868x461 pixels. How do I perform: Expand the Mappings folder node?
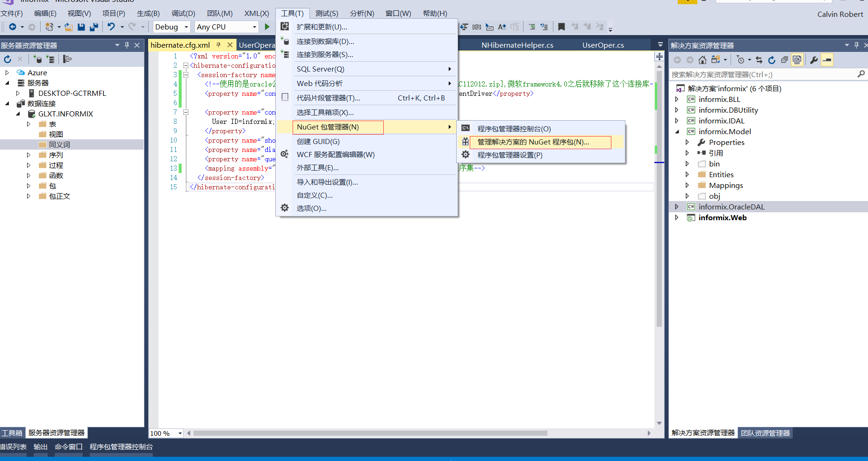[687, 185]
